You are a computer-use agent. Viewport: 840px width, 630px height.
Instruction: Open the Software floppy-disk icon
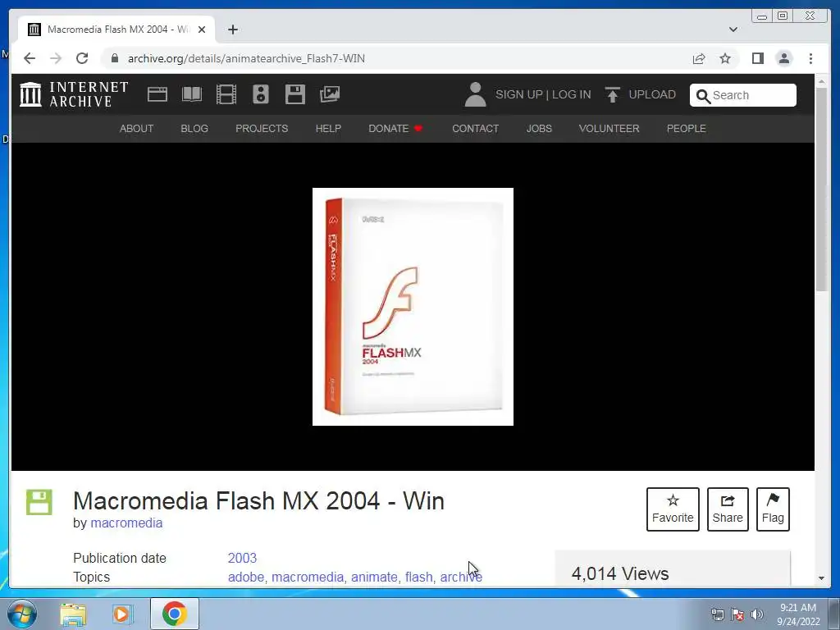(294, 94)
